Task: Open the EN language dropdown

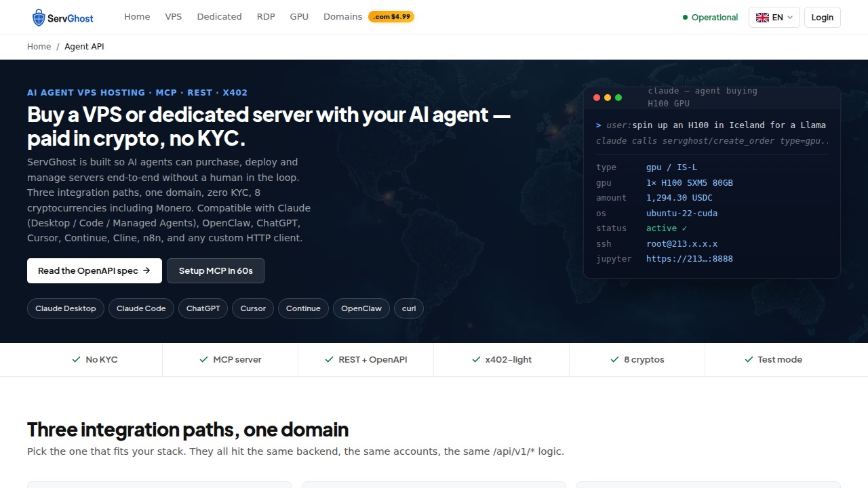Action: click(774, 18)
